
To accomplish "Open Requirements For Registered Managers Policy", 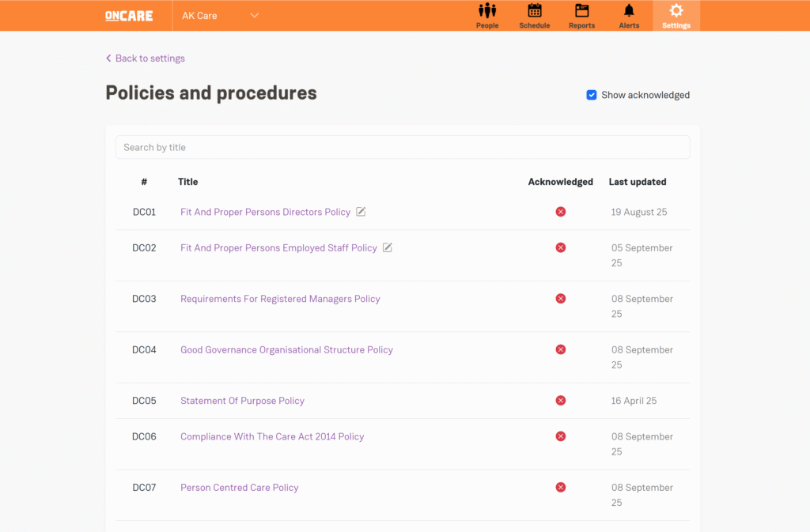I will [280, 299].
